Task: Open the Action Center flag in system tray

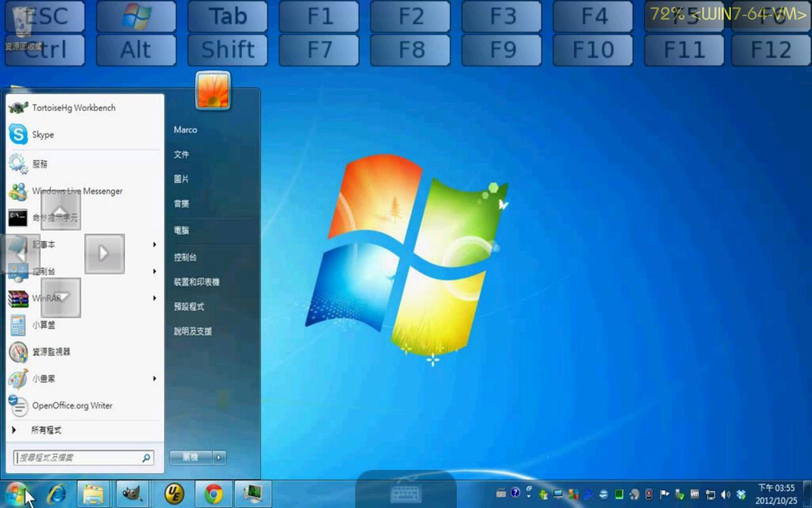Action: click(664, 493)
